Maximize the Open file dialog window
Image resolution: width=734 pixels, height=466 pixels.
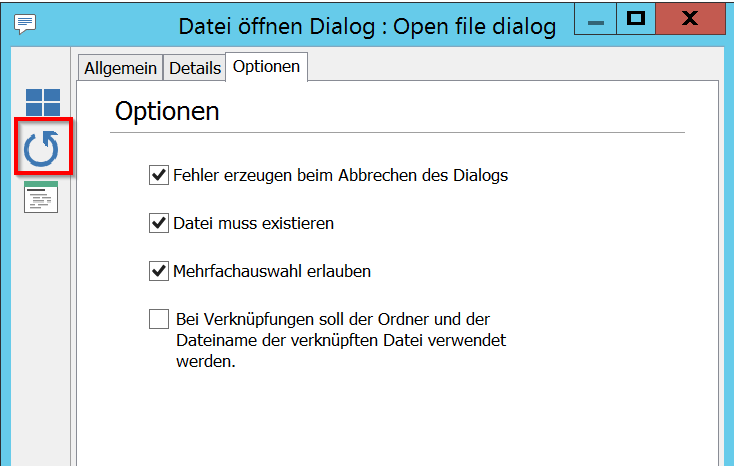[x=636, y=20]
